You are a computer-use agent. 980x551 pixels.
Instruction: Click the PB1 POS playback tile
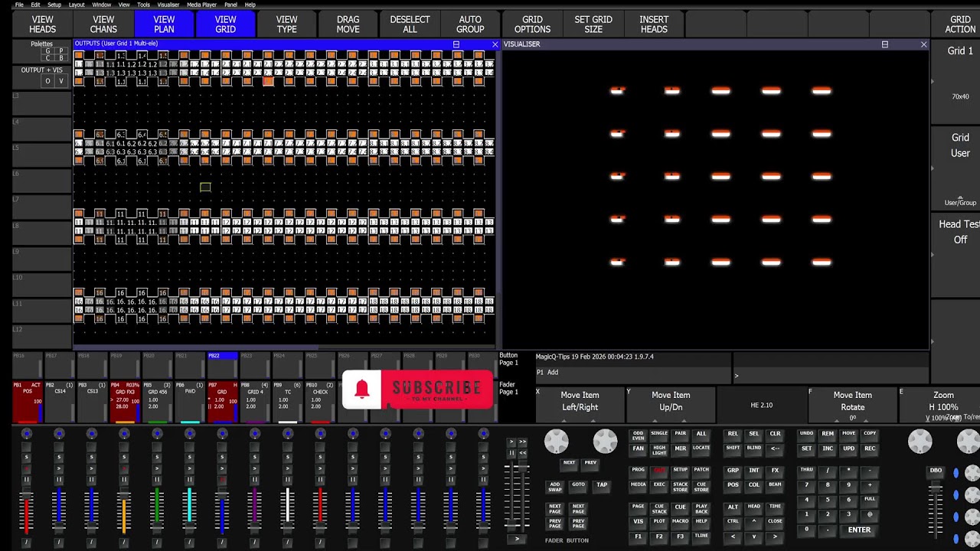(28, 402)
